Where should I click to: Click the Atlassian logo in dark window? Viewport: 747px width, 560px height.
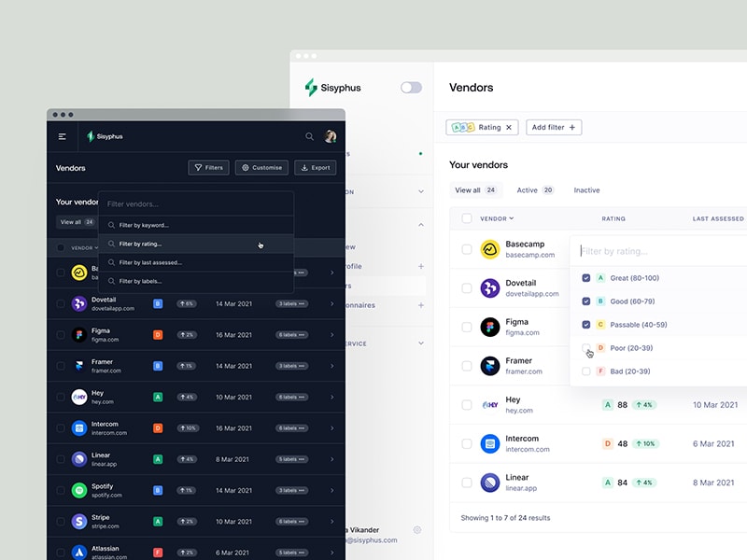point(79,553)
